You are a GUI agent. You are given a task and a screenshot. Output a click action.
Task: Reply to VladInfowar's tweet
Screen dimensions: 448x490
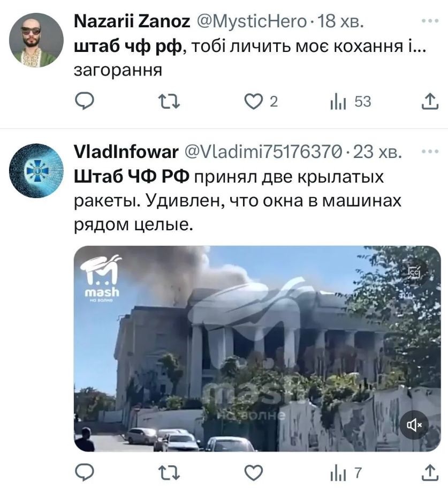coord(85,473)
